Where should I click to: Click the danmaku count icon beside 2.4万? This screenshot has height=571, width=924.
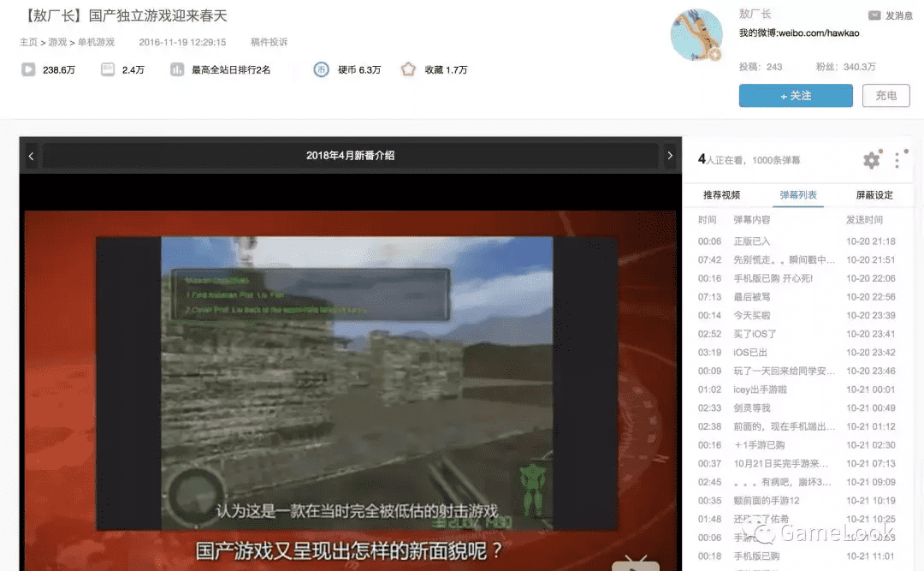tap(107, 69)
